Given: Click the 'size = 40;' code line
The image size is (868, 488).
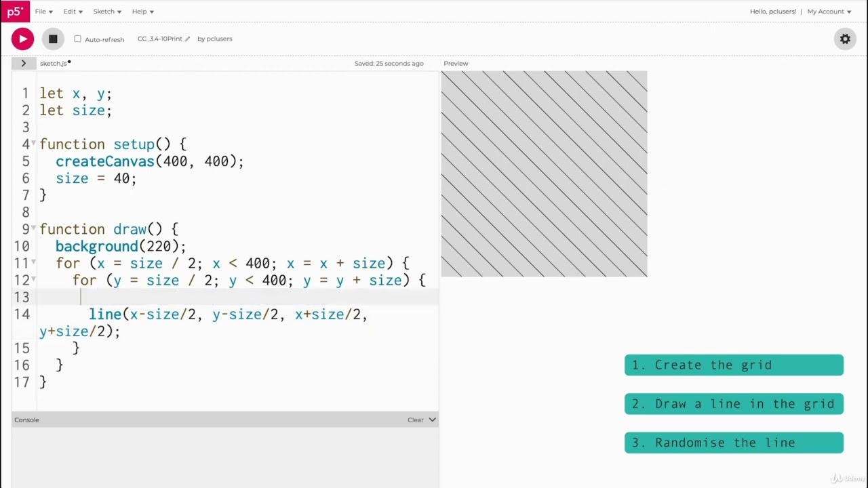Looking at the screenshot, I should (x=96, y=178).
